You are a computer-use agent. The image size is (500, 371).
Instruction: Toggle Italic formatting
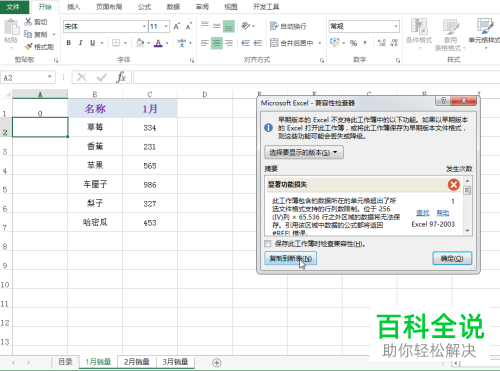tap(80, 43)
